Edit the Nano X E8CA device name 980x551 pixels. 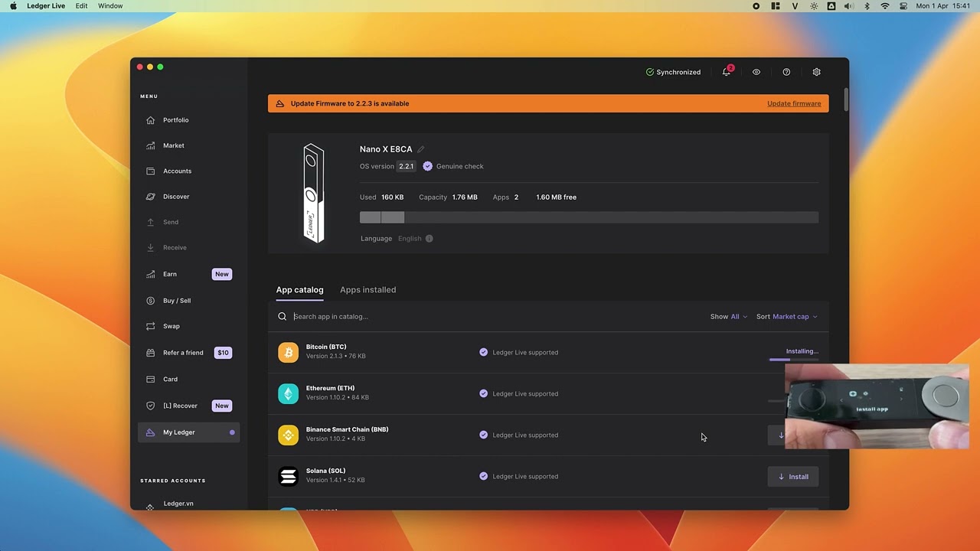coord(421,149)
